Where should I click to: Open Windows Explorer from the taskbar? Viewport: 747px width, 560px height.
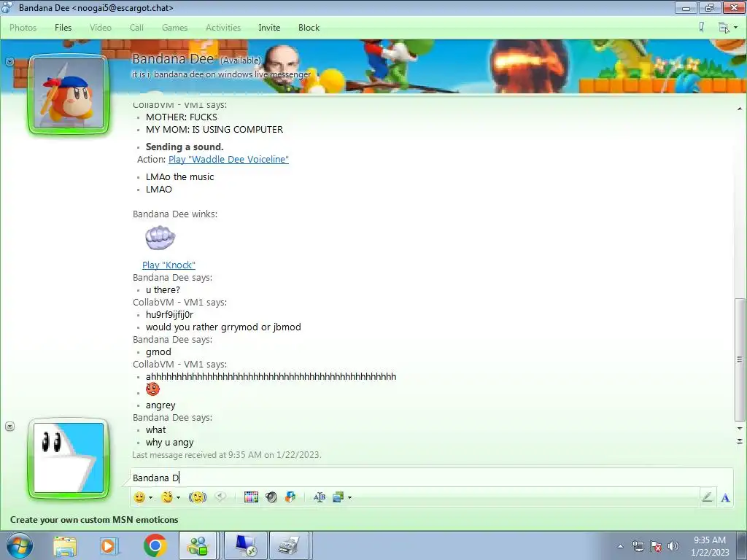65,546
